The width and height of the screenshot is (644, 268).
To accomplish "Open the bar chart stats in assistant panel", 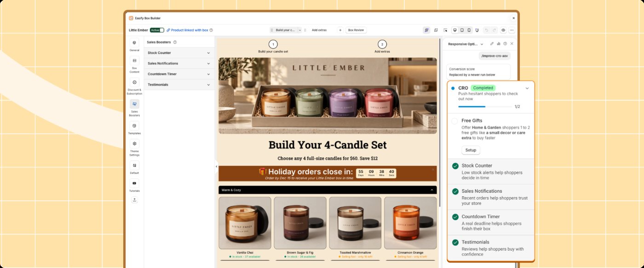I will [499, 44].
